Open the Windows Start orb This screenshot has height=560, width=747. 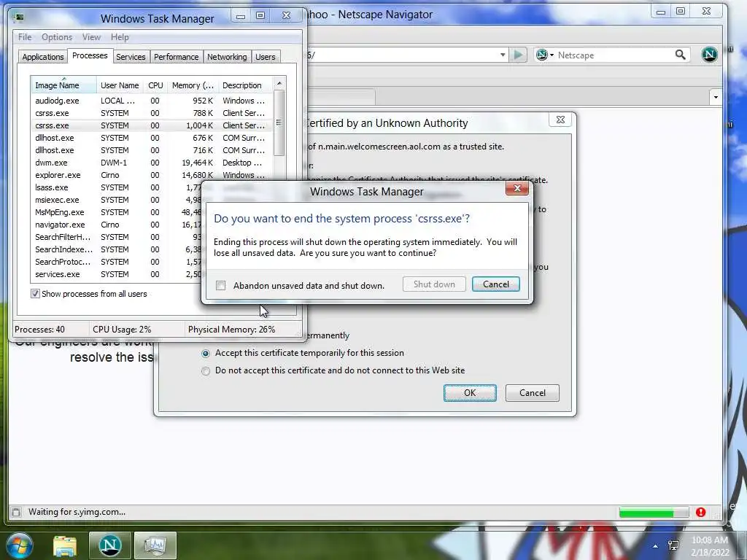coord(19,545)
